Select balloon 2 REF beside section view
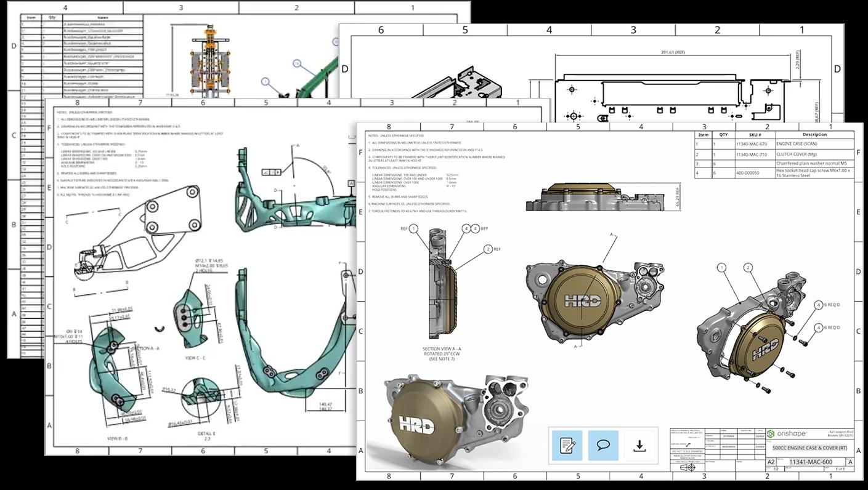The height and width of the screenshot is (490, 868). pos(489,249)
